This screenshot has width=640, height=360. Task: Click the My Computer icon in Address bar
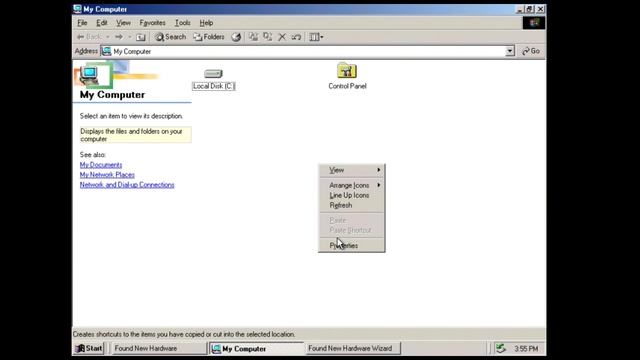click(x=106, y=51)
